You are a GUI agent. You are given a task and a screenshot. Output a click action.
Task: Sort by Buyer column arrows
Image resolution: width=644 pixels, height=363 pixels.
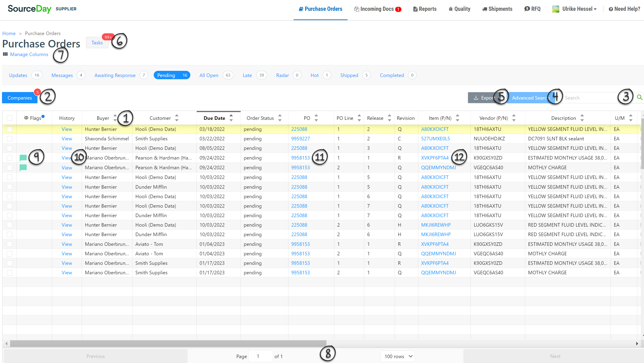115,118
